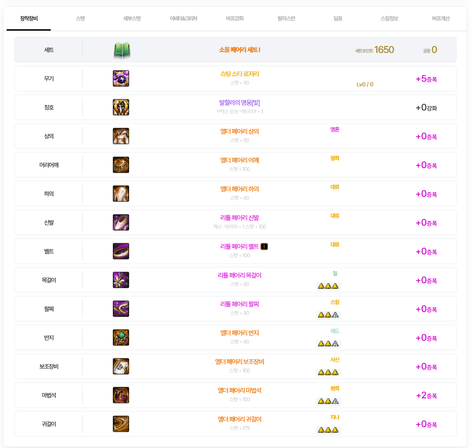Screen dimensions: 476x448
Task: Click the 소울 페어리 세트 I name
Action: click(240, 50)
